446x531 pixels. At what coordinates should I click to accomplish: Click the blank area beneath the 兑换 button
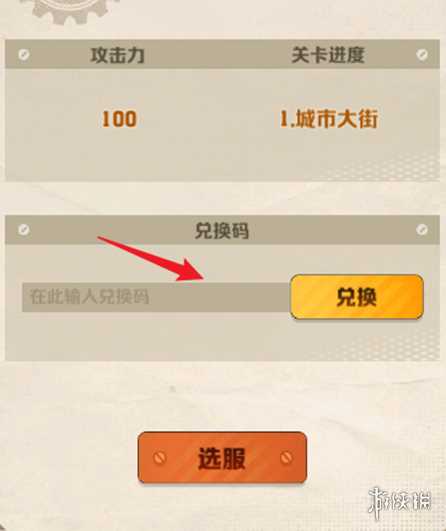[x=357, y=340]
